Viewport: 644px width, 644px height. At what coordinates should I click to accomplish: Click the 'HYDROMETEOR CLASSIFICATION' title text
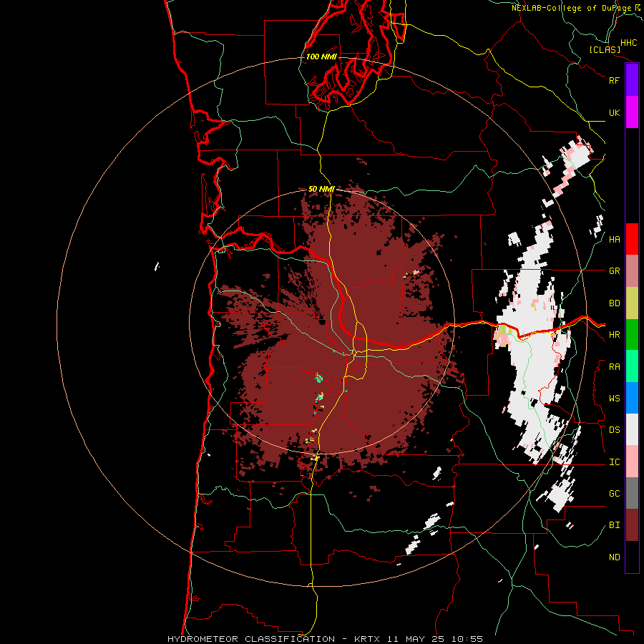point(251,639)
